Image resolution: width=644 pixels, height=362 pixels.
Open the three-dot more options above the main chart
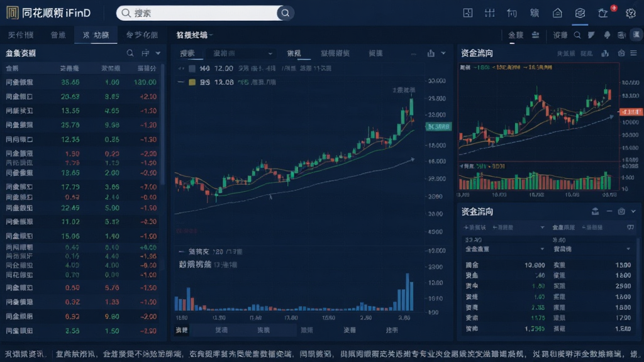coord(413,54)
